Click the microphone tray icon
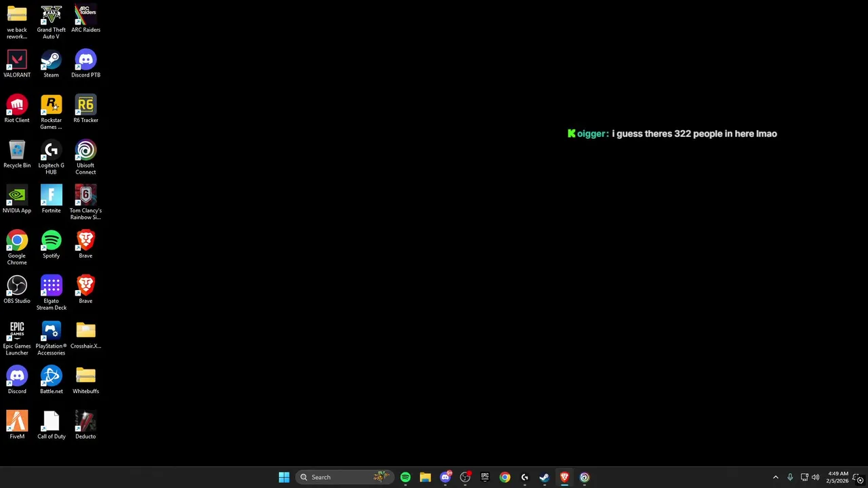 coord(790,477)
